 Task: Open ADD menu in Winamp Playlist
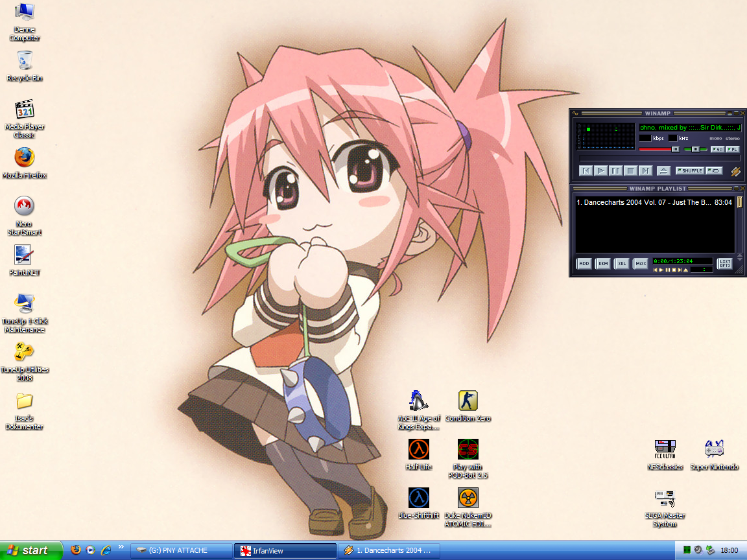(584, 264)
